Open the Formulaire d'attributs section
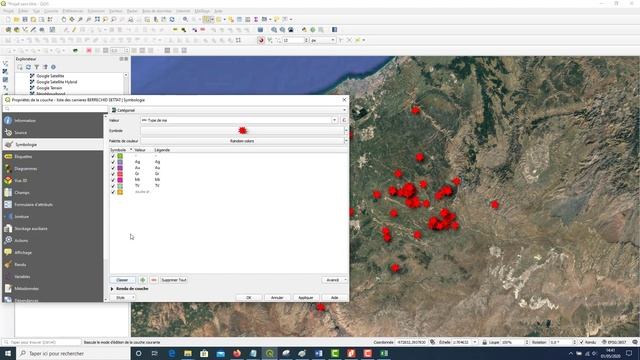Viewport: 640px width, 360px height. pos(53,204)
